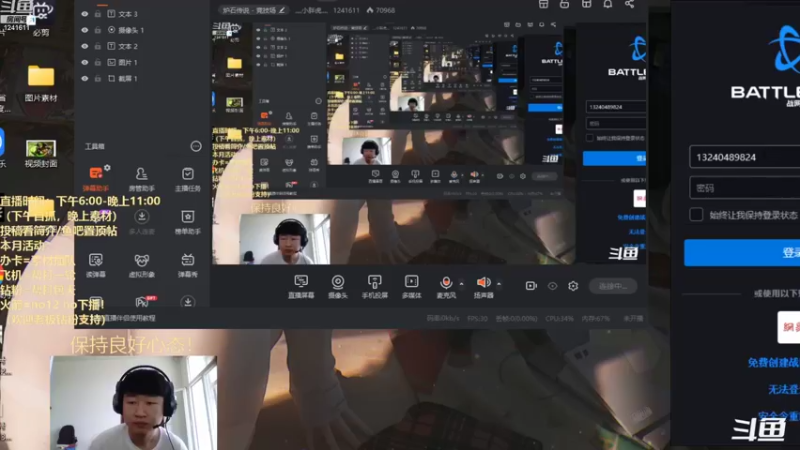
Task: Open the notification bell in the top bar
Action: pyautogui.click(x=608, y=4)
